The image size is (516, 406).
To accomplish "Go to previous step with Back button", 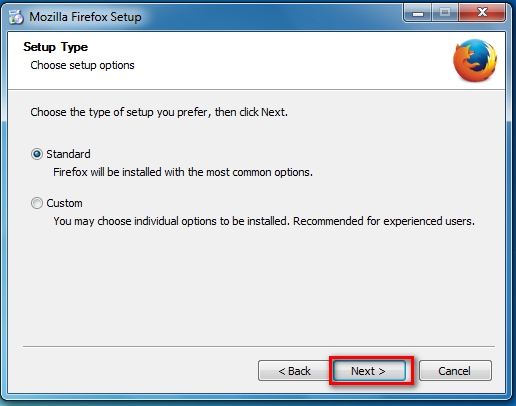I will [x=294, y=371].
